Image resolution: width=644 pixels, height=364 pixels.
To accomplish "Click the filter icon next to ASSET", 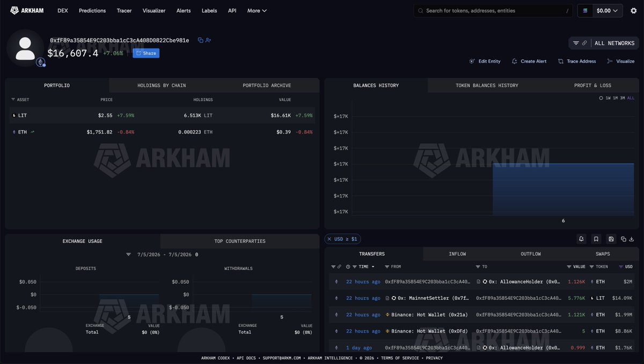I will [x=13, y=100].
